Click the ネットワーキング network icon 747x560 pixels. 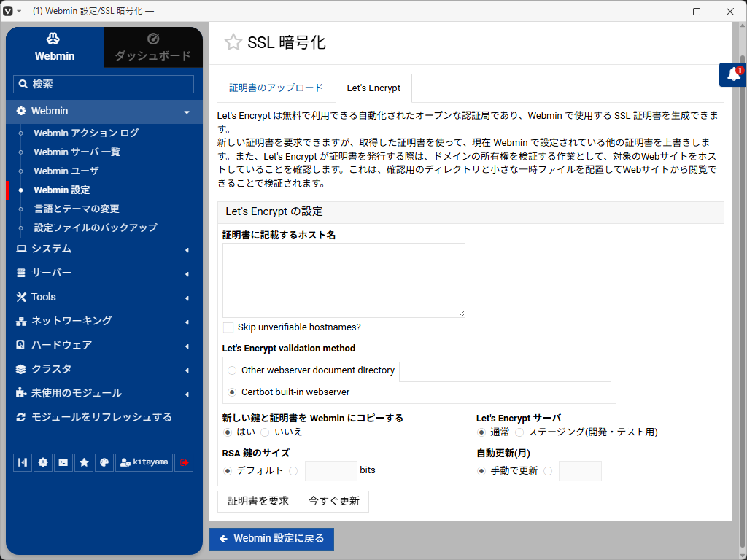point(21,322)
